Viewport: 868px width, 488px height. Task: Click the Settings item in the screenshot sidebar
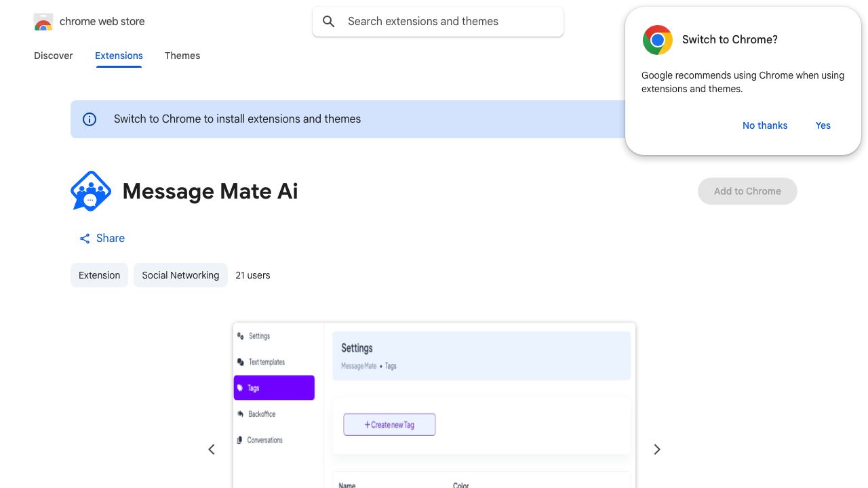pos(254,336)
